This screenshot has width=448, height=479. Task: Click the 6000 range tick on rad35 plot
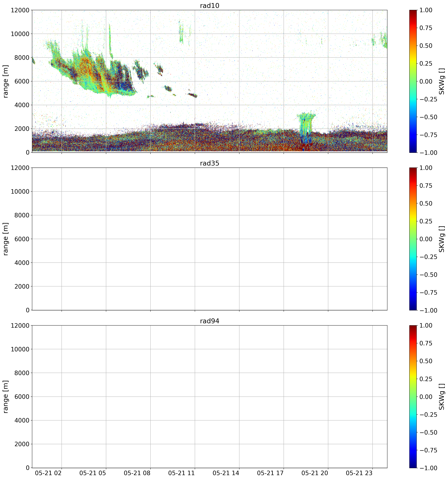[x=22, y=239]
